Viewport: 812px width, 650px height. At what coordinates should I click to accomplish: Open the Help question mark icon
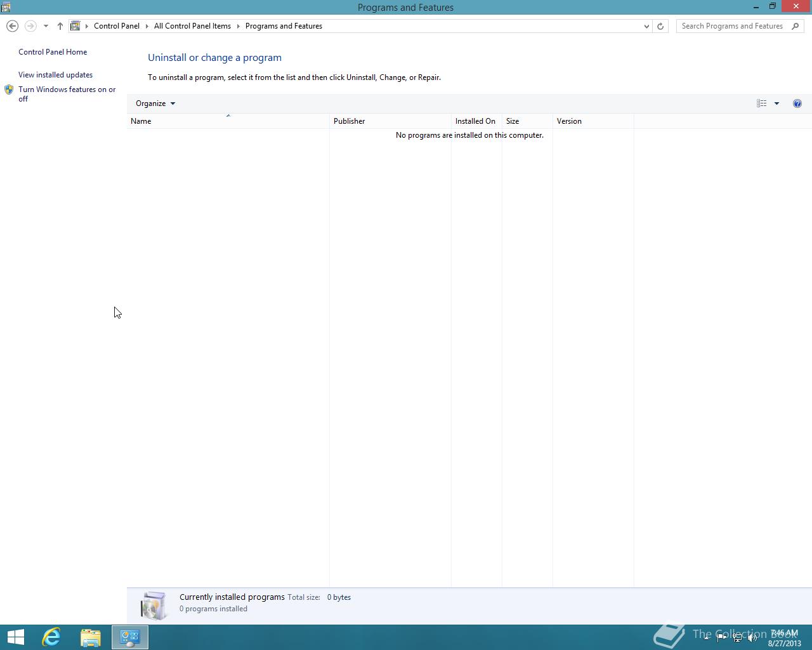797,103
